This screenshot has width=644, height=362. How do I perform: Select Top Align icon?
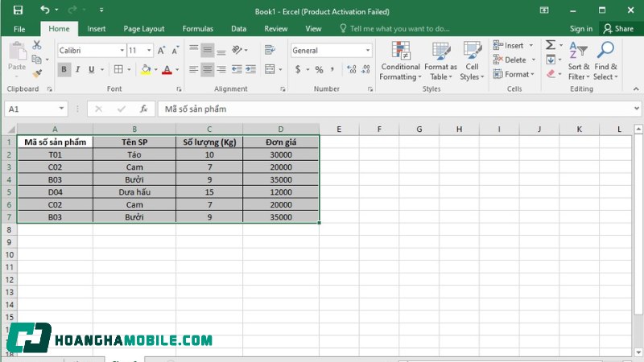[194, 50]
